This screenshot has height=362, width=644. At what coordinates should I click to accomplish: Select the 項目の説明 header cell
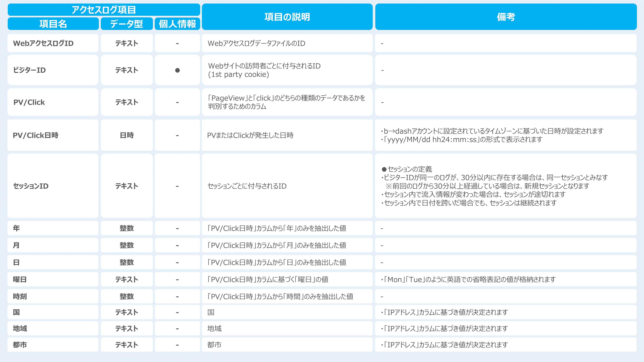point(287,17)
